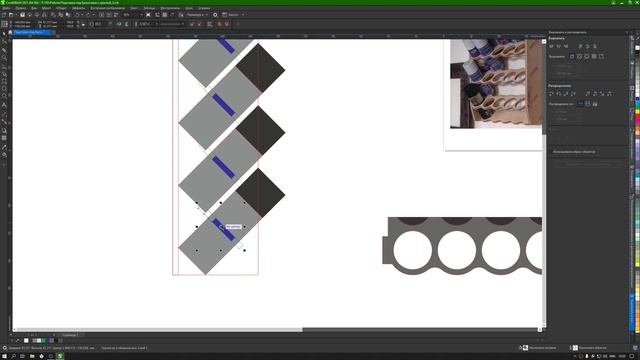Open the Bitmaps menu
640x360 pixels.
coord(108,8)
